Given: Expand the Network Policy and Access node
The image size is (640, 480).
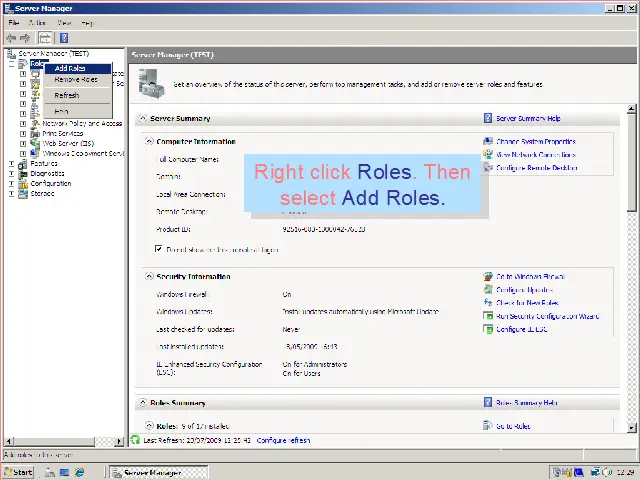Looking at the screenshot, I should 23,124.
